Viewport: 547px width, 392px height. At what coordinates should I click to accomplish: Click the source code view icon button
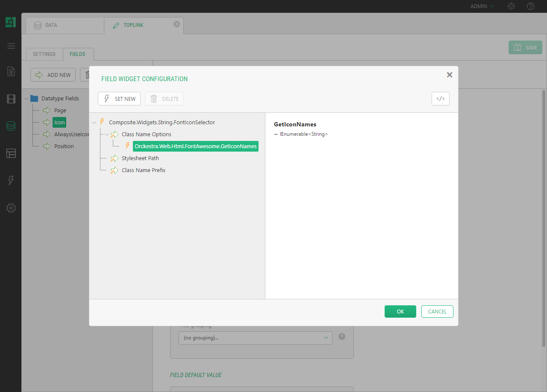coord(440,99)
